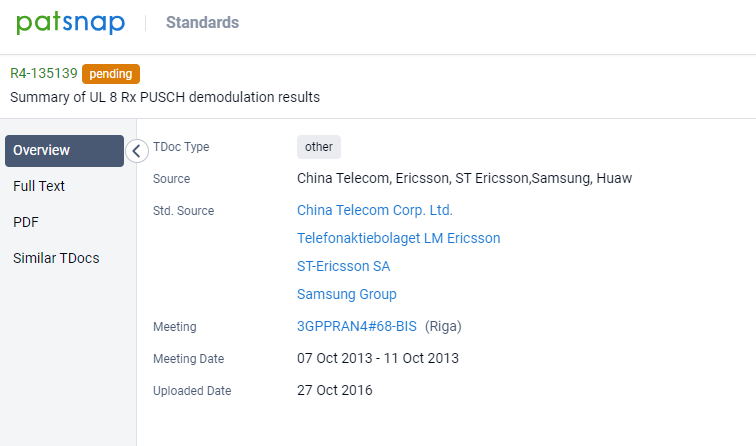This screenshot has width=756, height=446.
Task: Switch to the Full Text tab
Action: (x=40, y=186)
